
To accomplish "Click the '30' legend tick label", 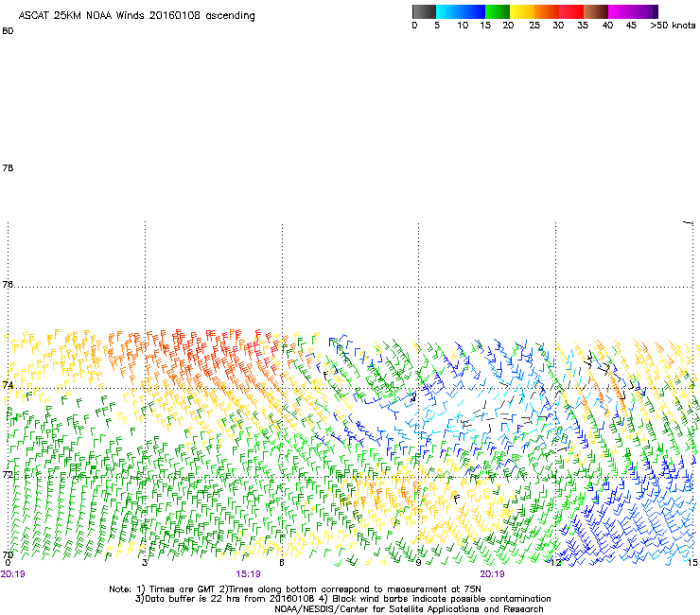I will 558,26.
